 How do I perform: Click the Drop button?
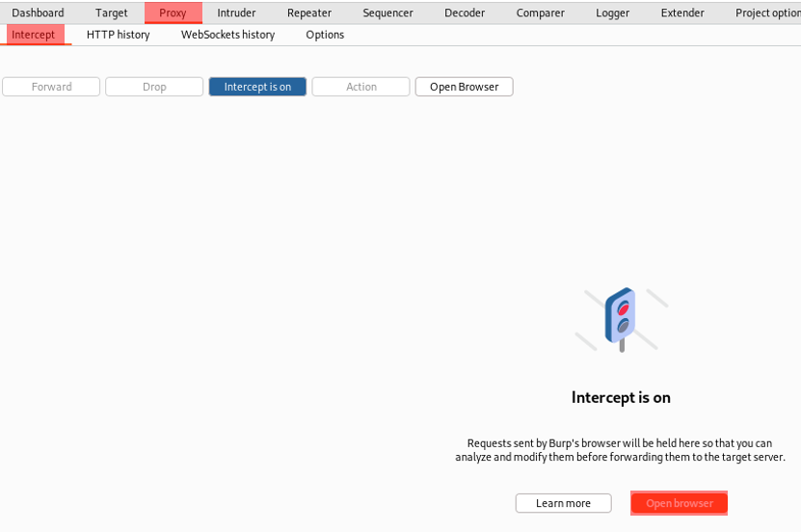[154, 87]
